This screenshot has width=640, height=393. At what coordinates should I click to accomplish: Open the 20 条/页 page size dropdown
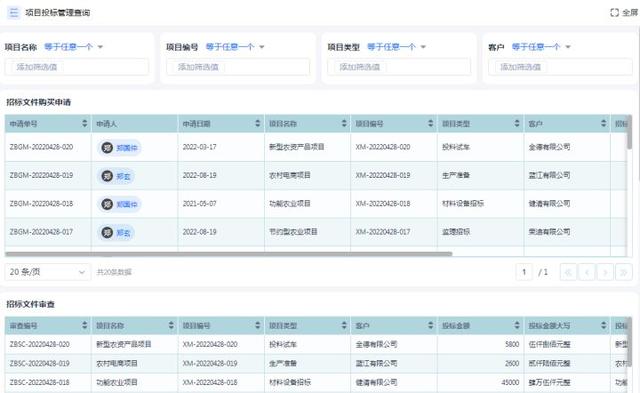coord(47,272)
